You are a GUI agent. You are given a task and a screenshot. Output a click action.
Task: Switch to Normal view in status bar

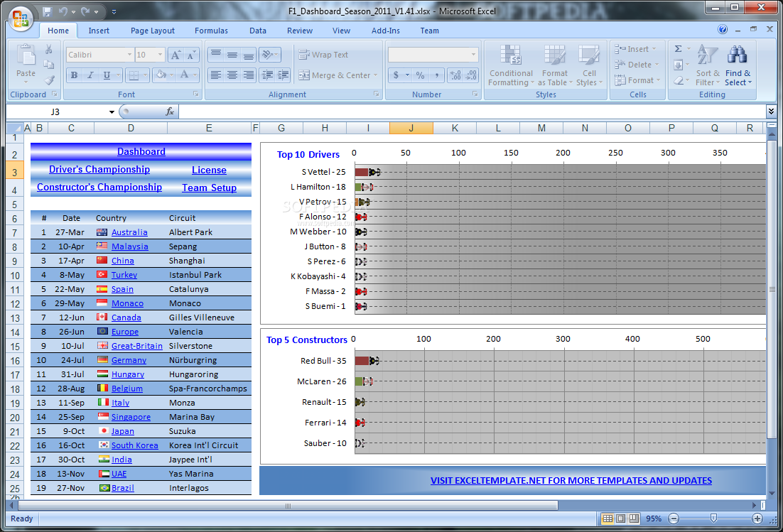coord(607,519)
